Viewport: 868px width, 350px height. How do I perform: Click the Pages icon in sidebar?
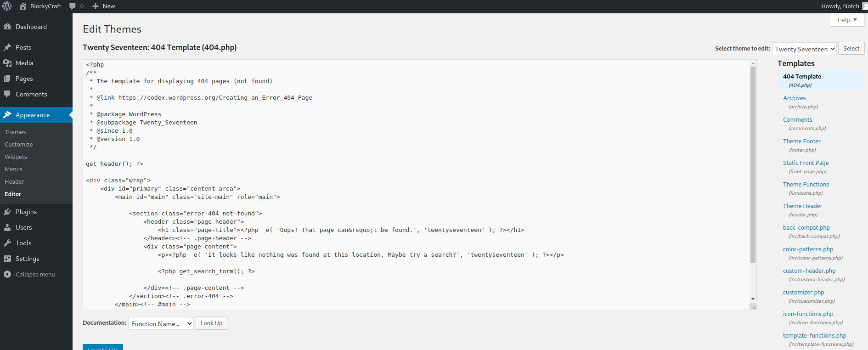point(7,79)
